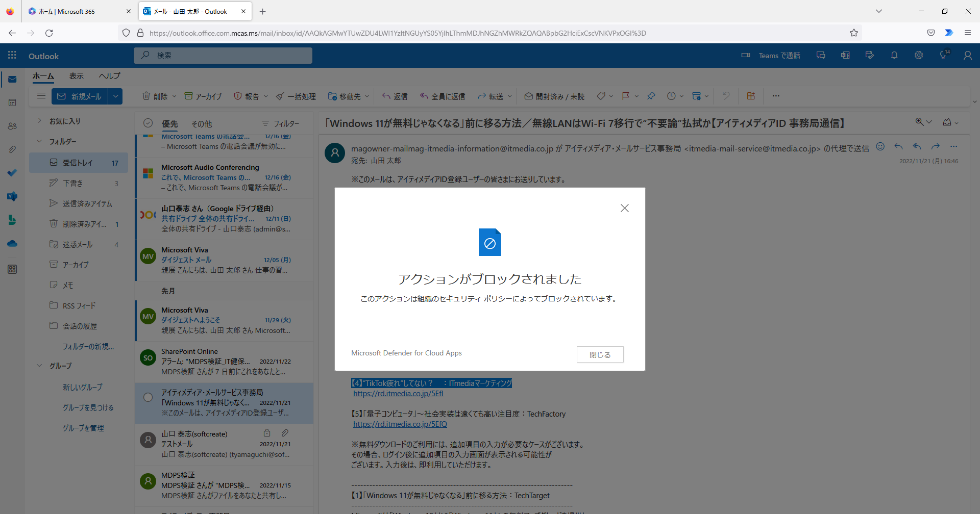Click the snooze clock icon
The width and height of the screenshot is (980, 514).
[671, 96]
